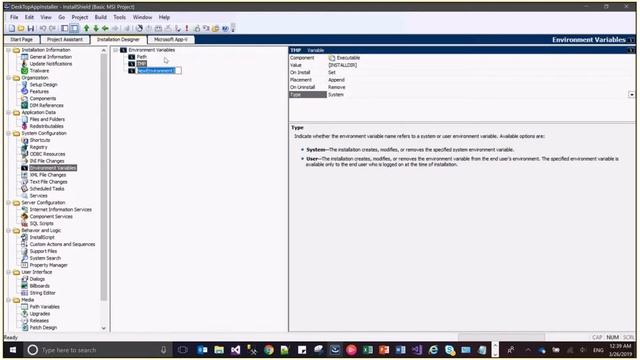Viewport: 640px width, 360px height.
Task: Open the Build menu
Action: pyautogui.click(x=100, y=17)
